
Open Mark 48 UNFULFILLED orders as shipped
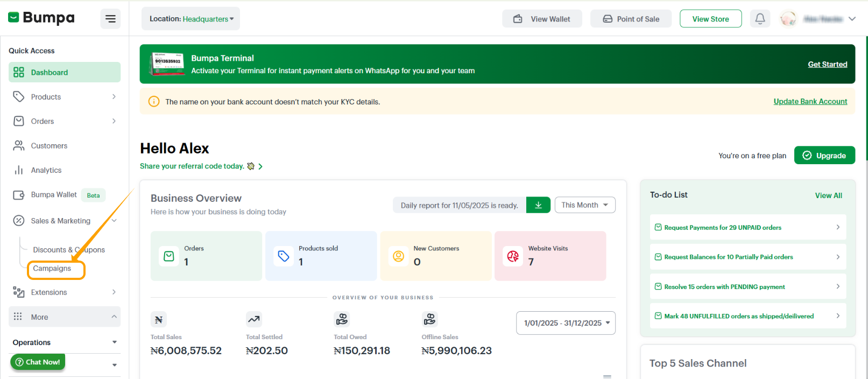point(748,316)
